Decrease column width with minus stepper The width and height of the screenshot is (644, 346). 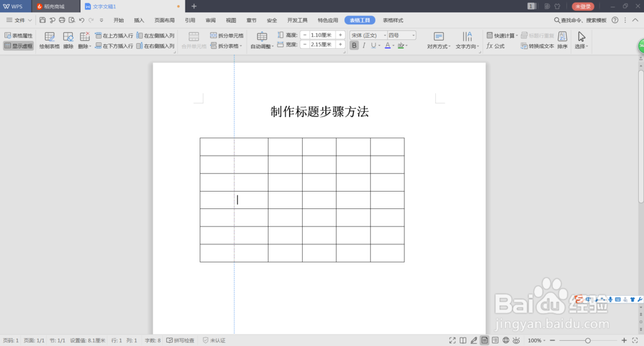(x=305, y=44)
